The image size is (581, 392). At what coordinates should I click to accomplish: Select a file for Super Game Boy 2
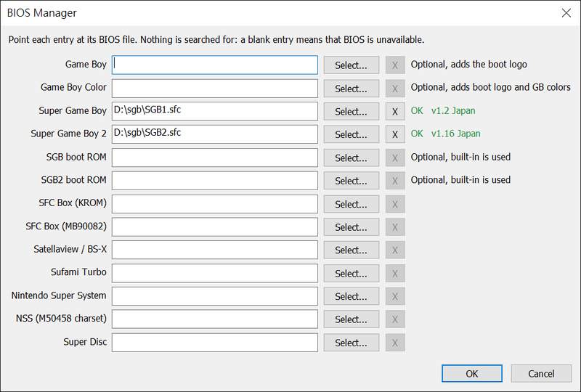point(352,134)
